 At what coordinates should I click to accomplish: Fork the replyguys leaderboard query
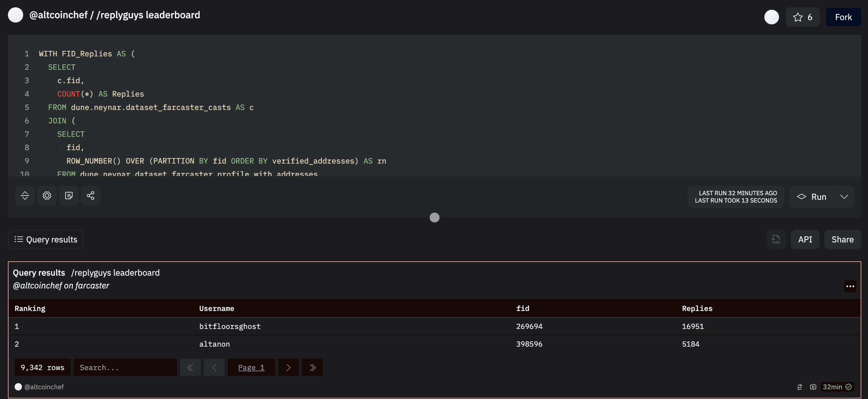coord(843,17)
